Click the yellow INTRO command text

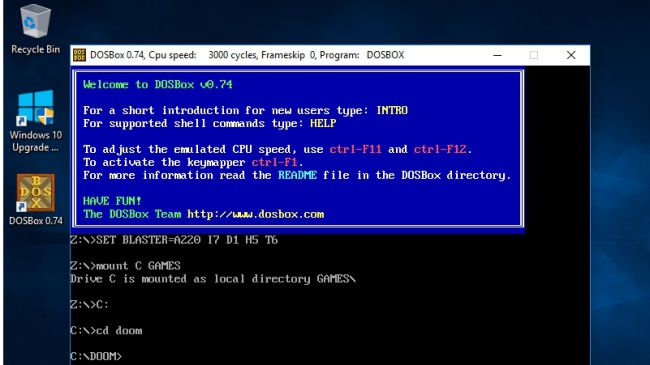click(x=392, y=110)
